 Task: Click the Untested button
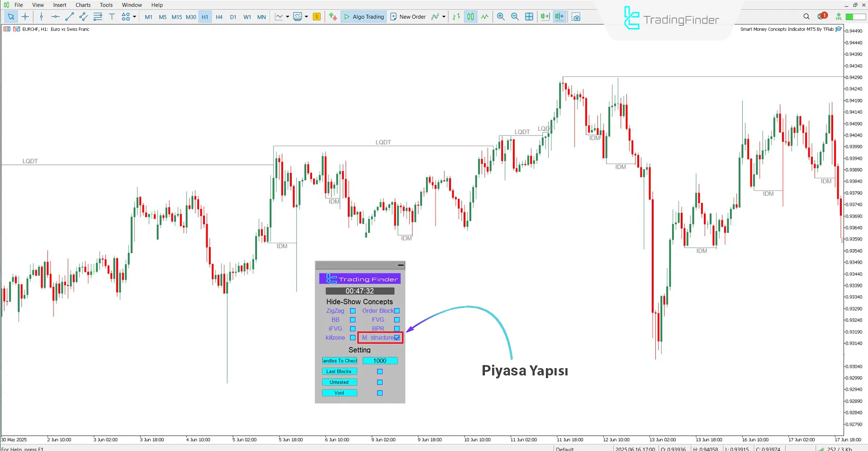click(x=339, y=383)
